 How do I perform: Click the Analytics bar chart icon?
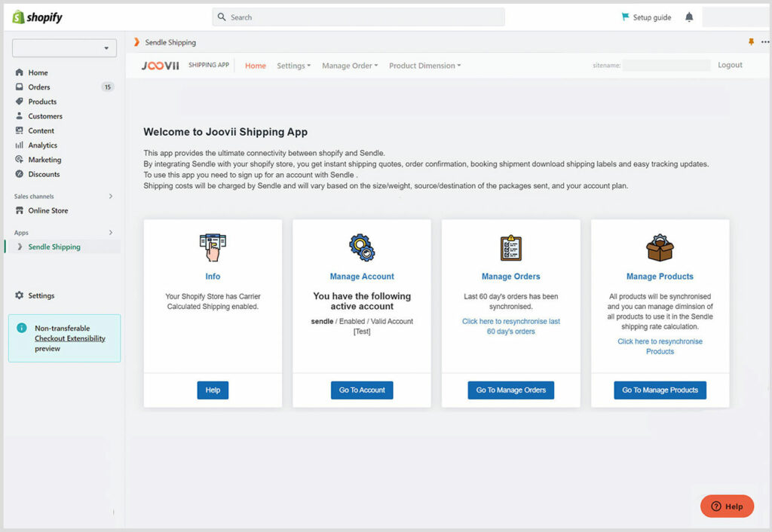tap(19, 145)
